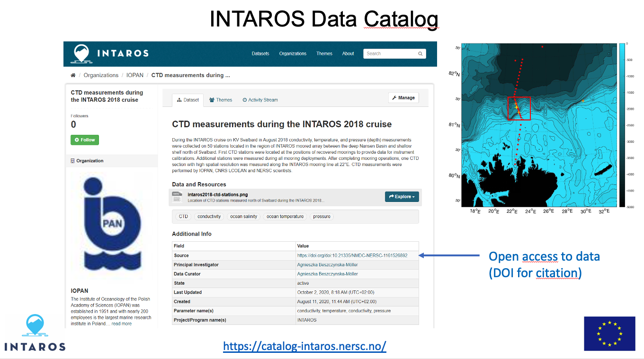Open the Activity Stream tab
Screen dimensions: 644x359
(x=260, y=100)
